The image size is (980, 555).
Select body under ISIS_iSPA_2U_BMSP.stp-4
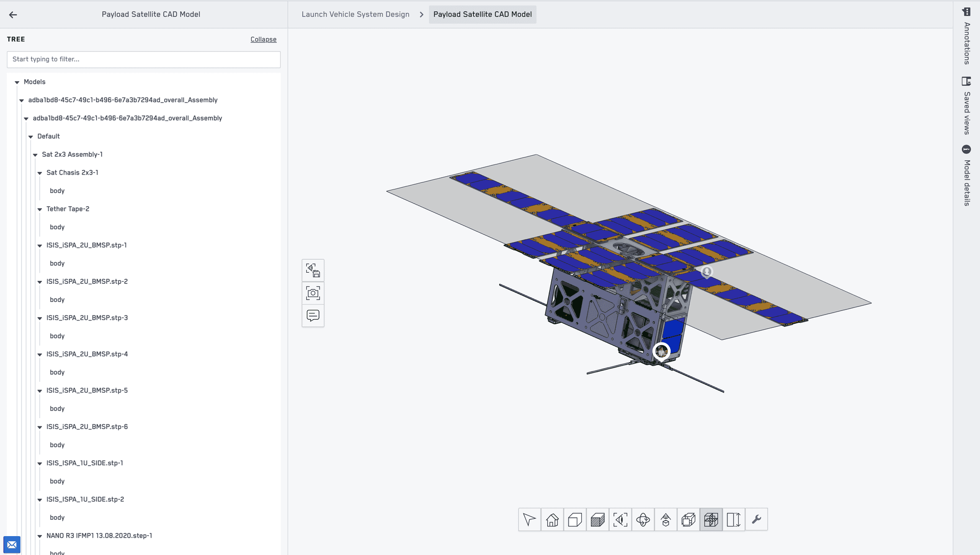57,372
